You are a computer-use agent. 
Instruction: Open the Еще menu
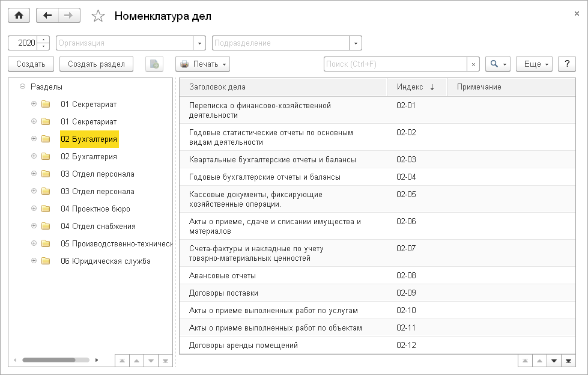531,64
